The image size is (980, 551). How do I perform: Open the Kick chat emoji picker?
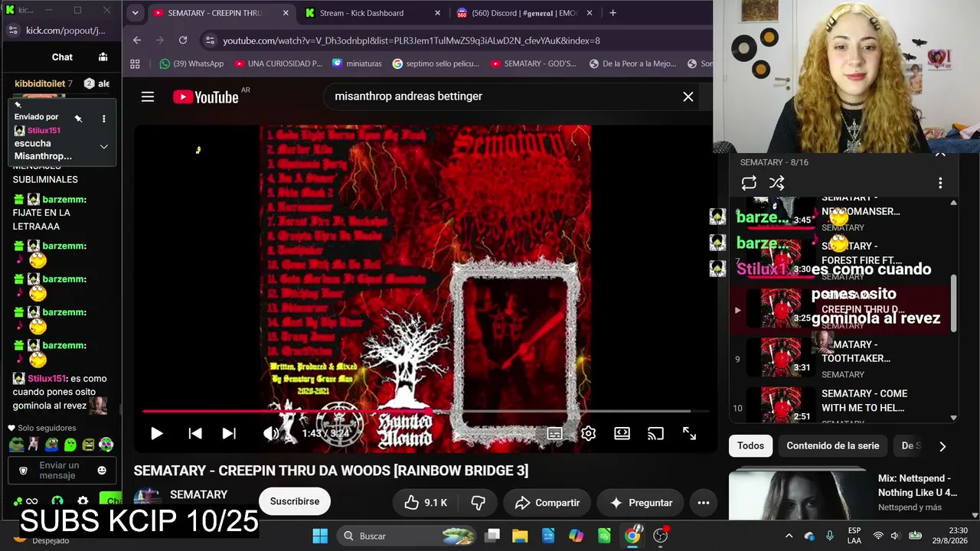coord(102,470)
